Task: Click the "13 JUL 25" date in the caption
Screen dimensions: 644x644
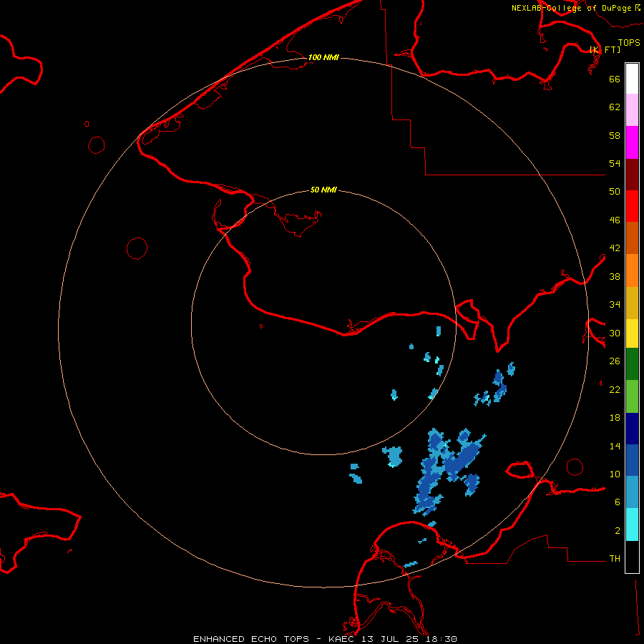Action: pyautogui.click(x=390, y=639)
